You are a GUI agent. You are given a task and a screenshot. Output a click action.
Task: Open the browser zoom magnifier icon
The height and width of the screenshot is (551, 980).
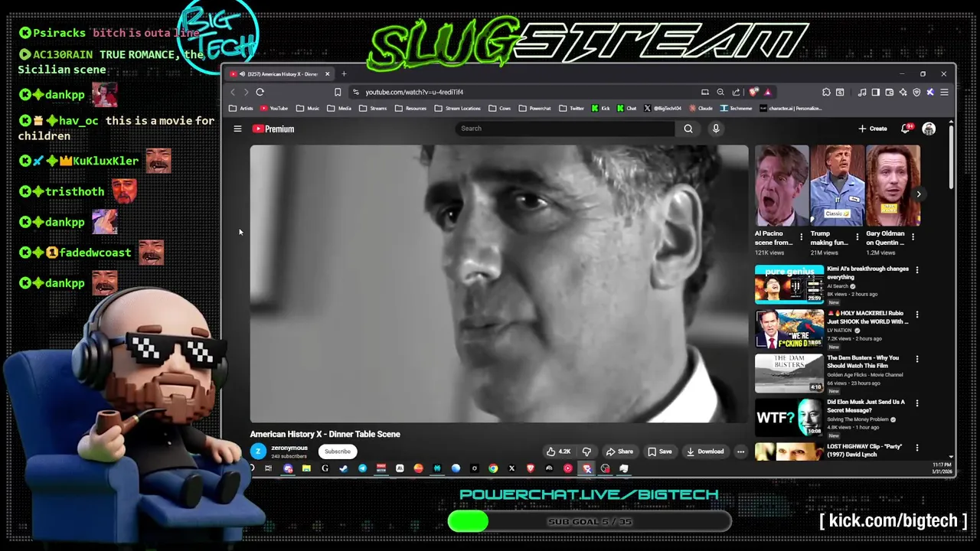point(720,92)
